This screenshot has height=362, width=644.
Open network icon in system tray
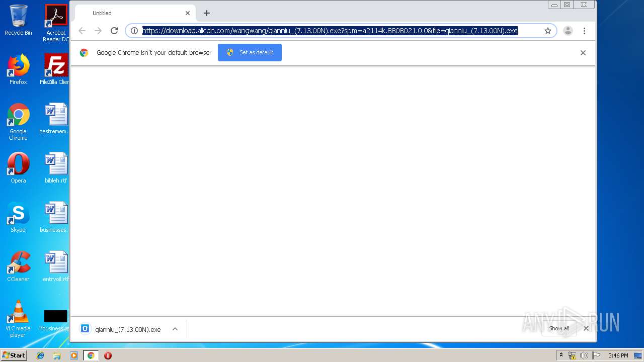tap(572, 355)
